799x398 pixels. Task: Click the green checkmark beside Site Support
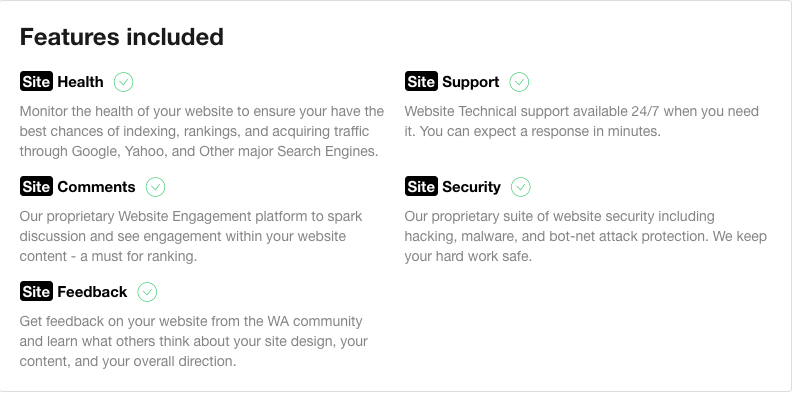[519, 82]
